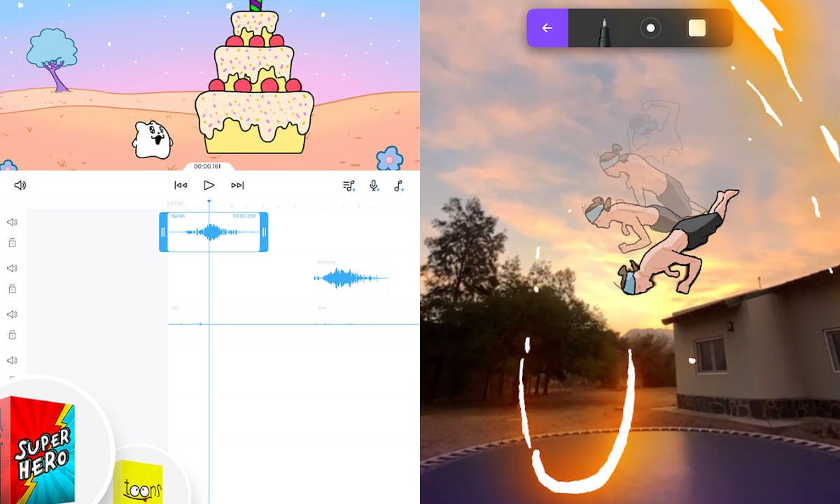Screen dimensions: 840x504
Task: Lock the track containing the Dirt clips
Action: coord(12,335)
